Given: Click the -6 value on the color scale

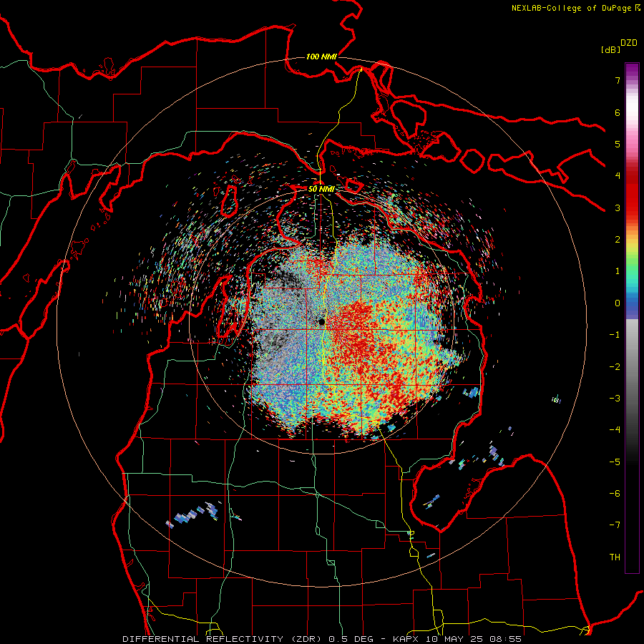Looking at the screenshot, I should click(615, 494).
